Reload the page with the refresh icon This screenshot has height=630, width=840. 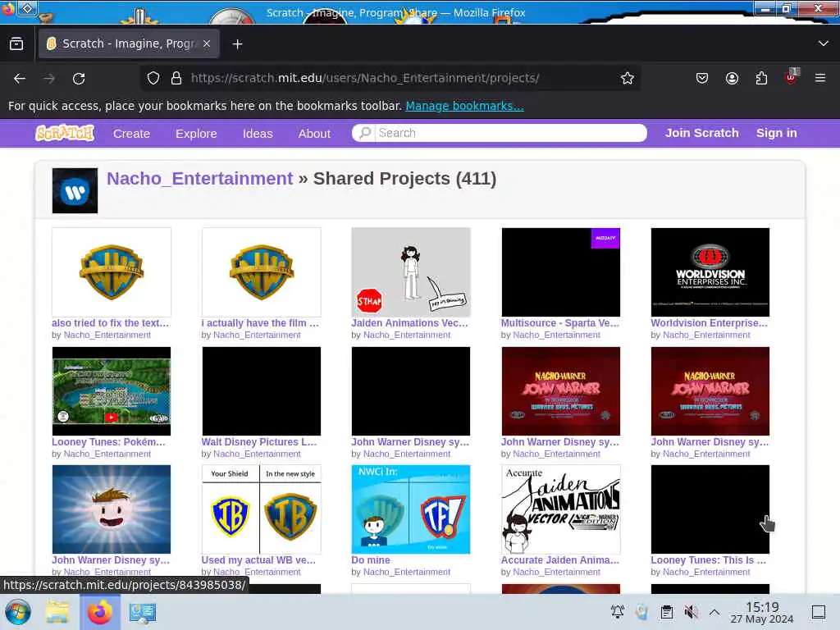tap(79, 78)
